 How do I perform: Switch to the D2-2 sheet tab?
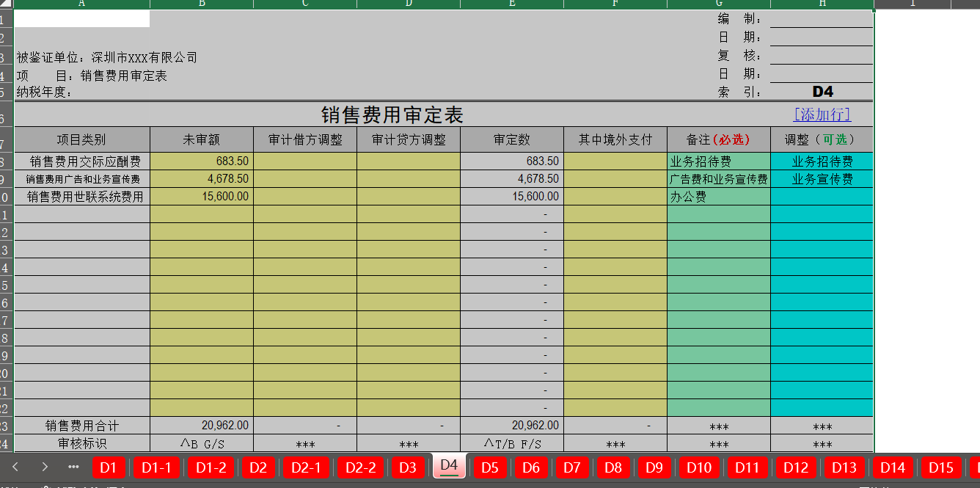click(x=360, y=467)
